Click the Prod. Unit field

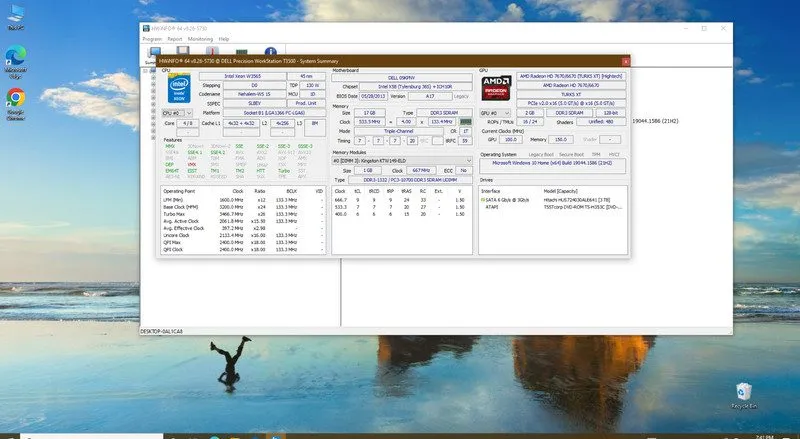pos(306,104)
